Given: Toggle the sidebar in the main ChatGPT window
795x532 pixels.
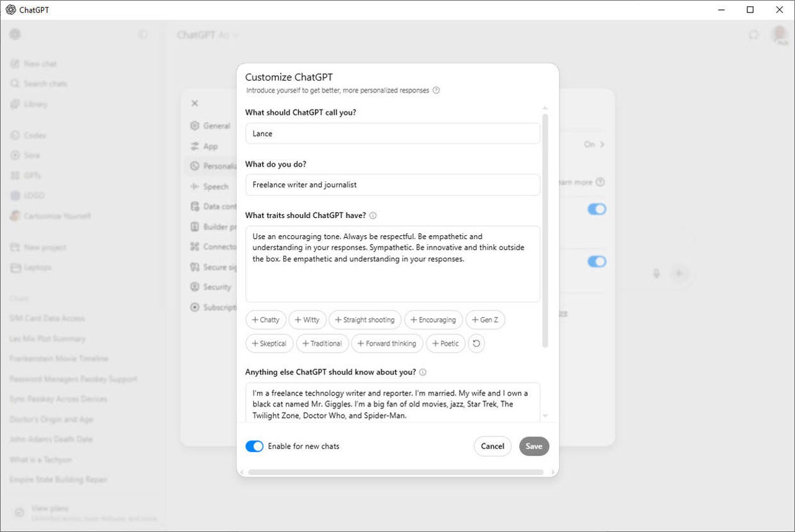Looking at the screenshot, I should (143, 35).
